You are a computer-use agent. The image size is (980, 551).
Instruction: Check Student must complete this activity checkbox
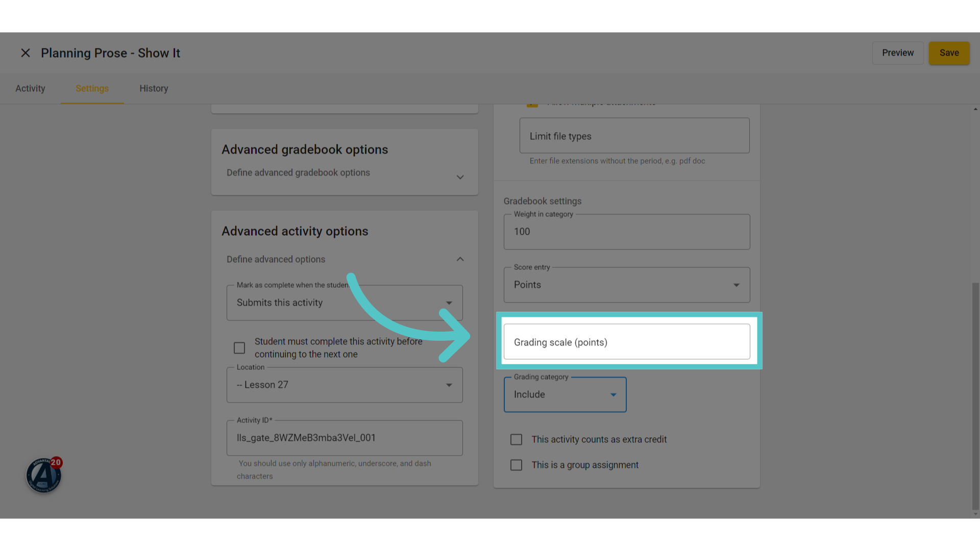point(239,348)
